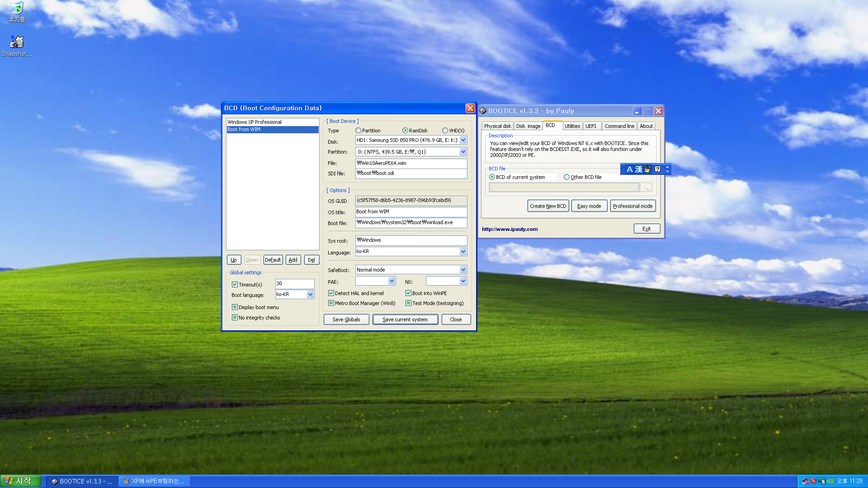Viewport: 868px width, 488px height.
Task: Switch to Command line tab
Action: click(619, 126)
